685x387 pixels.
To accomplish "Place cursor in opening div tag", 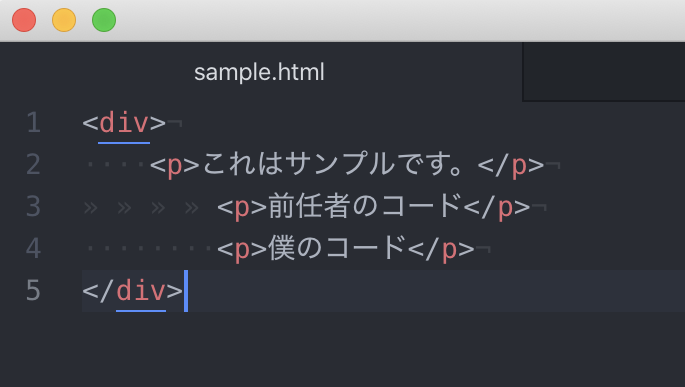I will coord(124,123).
